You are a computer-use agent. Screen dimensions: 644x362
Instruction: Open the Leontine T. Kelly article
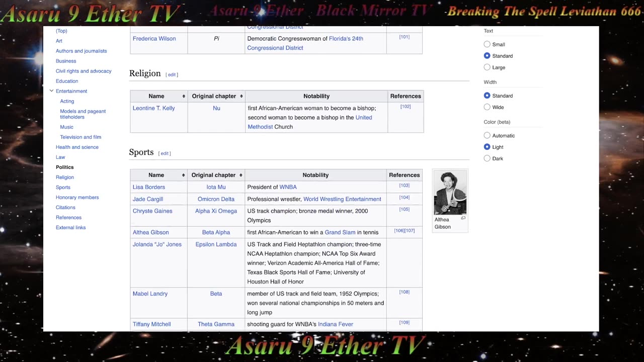[153, 108]
